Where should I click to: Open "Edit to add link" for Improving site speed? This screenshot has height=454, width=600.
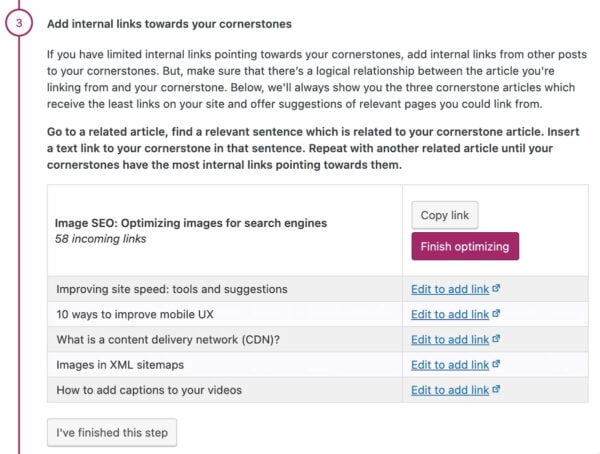450,289
